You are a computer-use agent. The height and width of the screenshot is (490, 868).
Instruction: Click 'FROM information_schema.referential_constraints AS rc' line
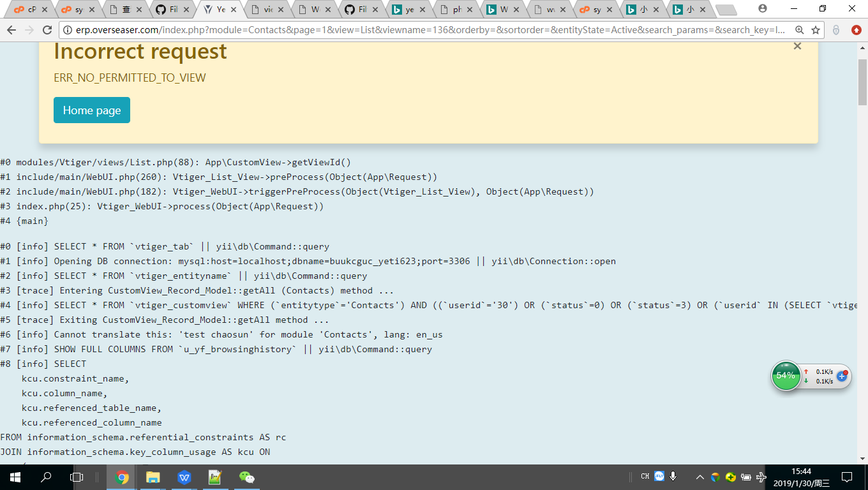click(143, 438)
